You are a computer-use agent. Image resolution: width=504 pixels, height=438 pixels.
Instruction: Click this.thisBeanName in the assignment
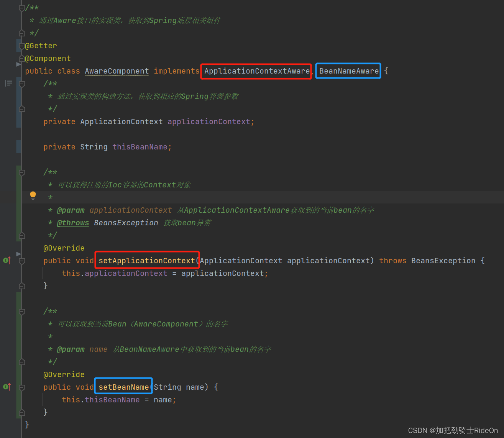tap(101, 400)
